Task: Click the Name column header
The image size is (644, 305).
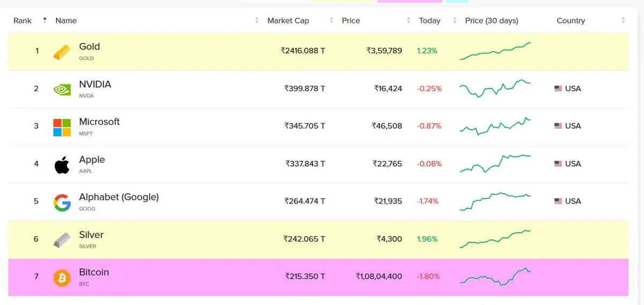Action: pos(66,20)
